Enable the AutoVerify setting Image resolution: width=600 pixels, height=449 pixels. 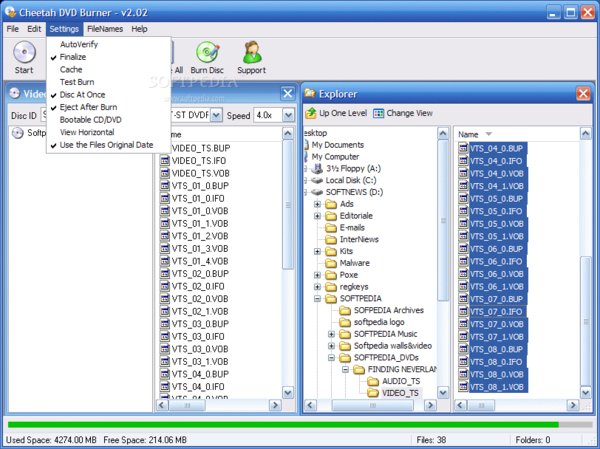pos(79,45)
